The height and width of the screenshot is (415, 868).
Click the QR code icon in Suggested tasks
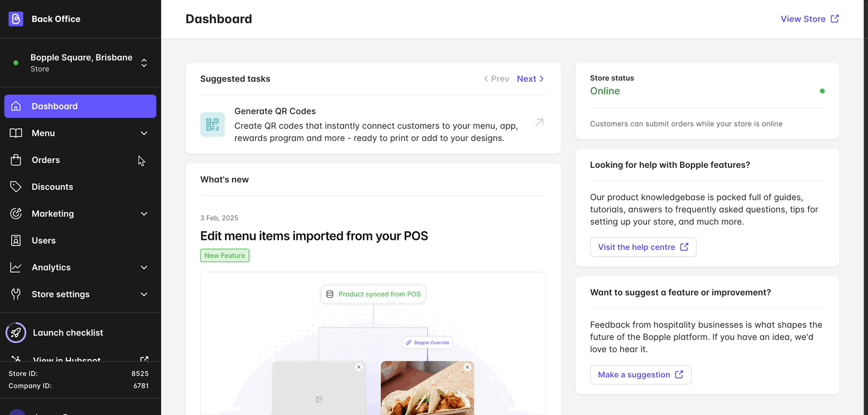[212, 124]
